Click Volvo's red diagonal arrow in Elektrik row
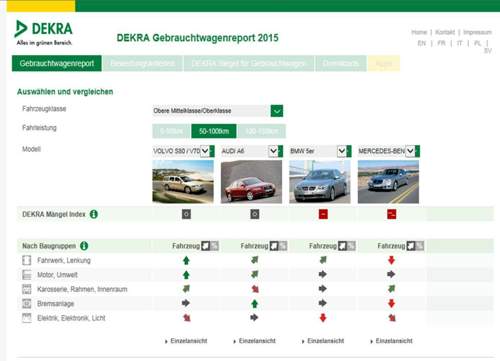The height and width of the screenshot is (361, 500). tap(187, 318)
